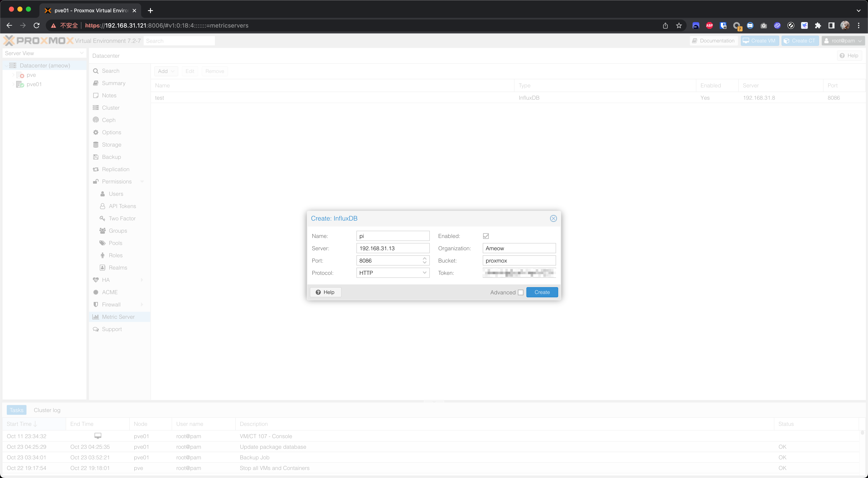Image resolution: width=868 pixels, height=478 pixels.
Task: Click the AdBlock Plus extension icon
Action: point(709,26)
